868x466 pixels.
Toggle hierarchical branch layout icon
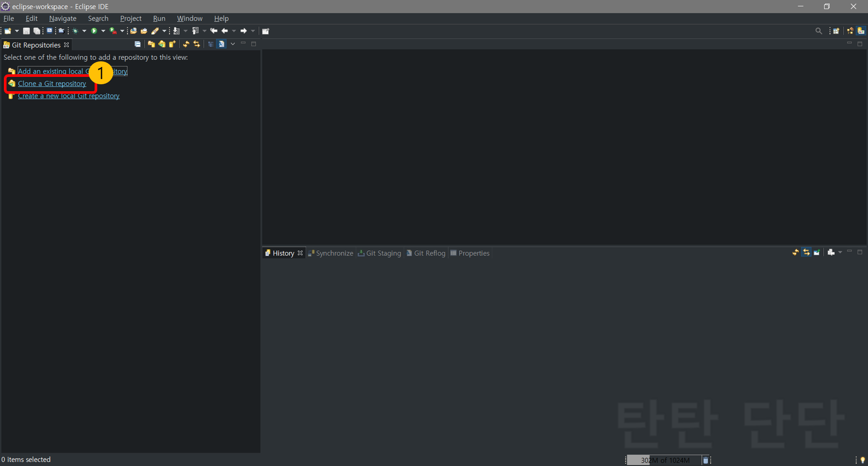click(x=210, y=44)
